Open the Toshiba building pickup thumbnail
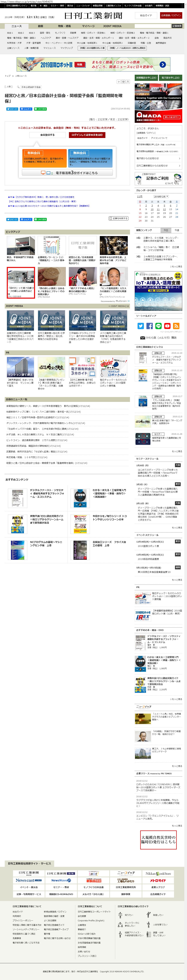The height and width of the screenshot is (980, 187). point(21,246)
